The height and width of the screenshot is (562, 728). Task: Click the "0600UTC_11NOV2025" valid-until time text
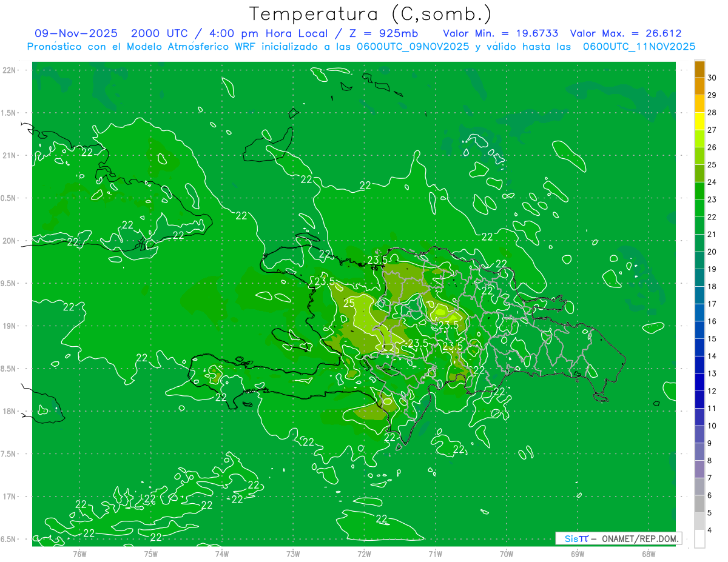(x=639, y=47)
